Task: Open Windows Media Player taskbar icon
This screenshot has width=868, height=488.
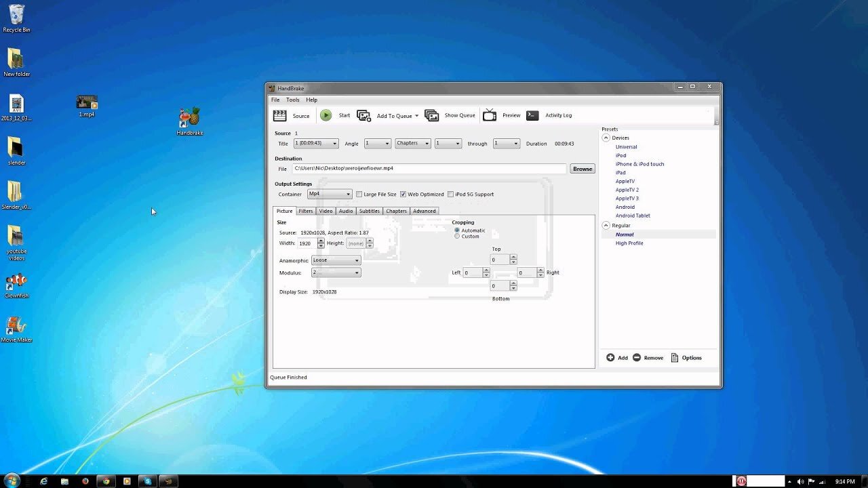Action: pos(127,481)
